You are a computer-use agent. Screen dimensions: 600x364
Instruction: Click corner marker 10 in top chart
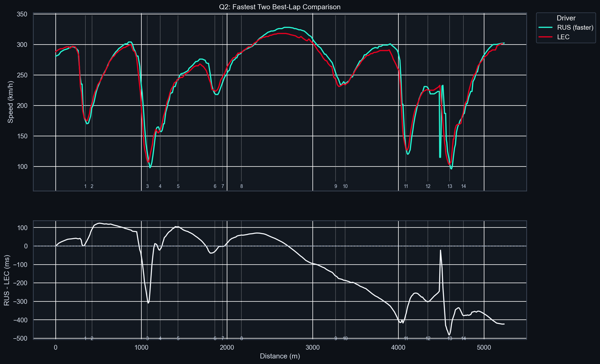point(345,186)
